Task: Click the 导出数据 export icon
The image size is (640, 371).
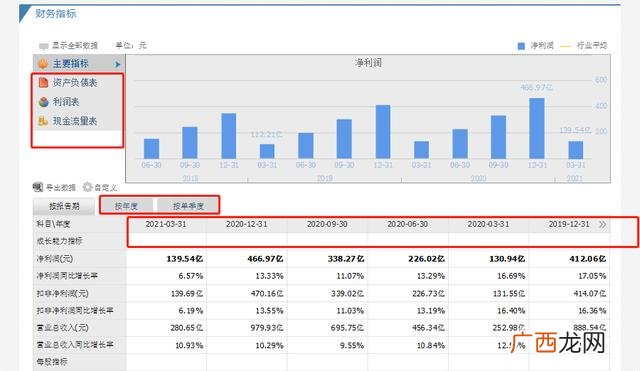Action: tap(38, 187)
